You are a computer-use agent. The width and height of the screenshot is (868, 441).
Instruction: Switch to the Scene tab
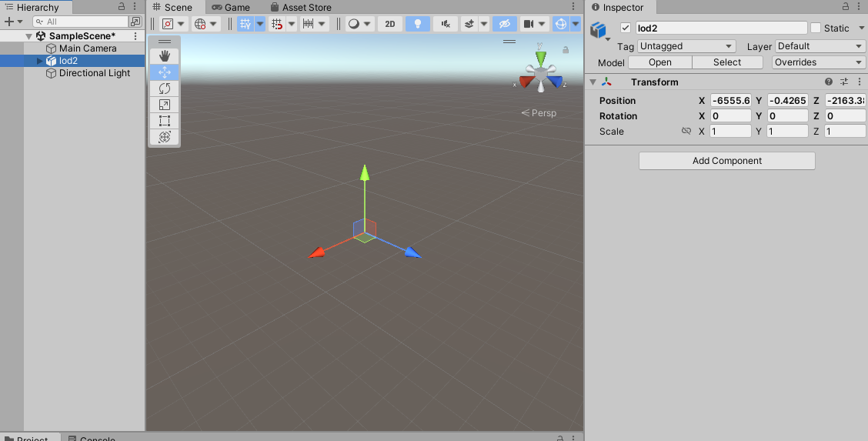(172, 7)
